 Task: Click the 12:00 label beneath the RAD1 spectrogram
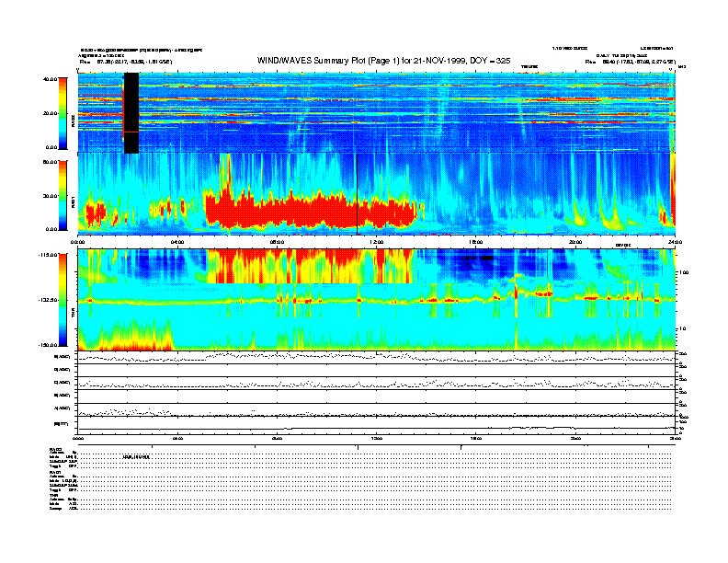coord(377,242)
